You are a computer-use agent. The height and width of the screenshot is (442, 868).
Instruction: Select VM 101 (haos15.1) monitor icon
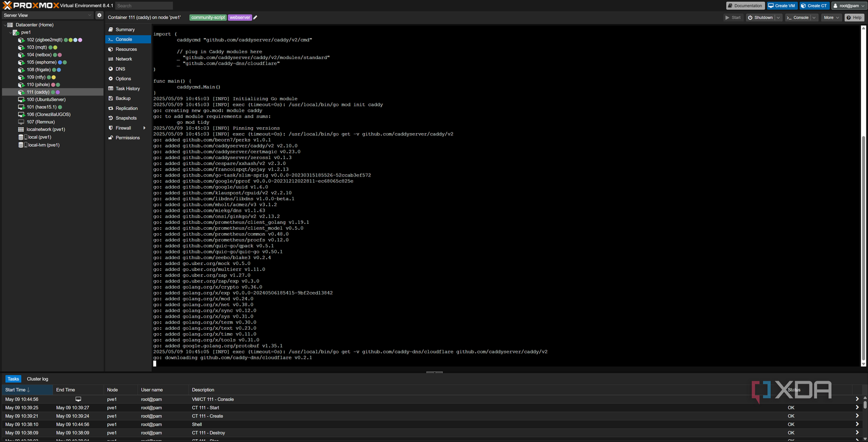tap(21, 107)
